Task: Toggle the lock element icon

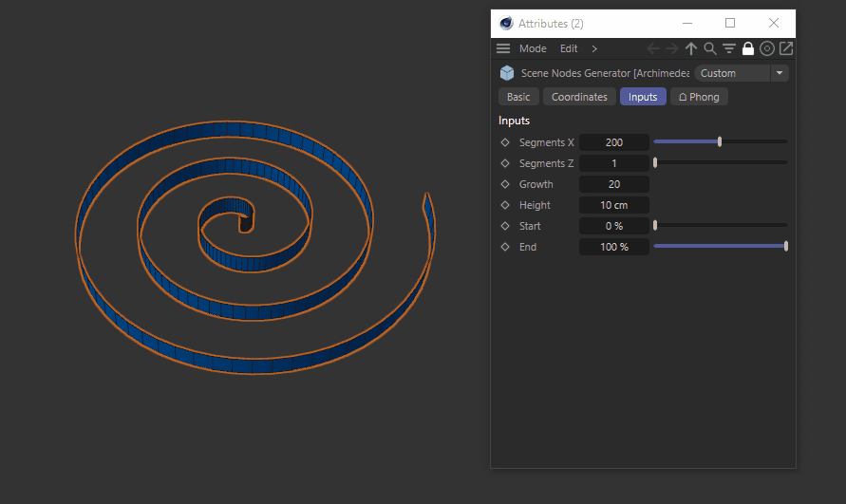Action: 748,48
